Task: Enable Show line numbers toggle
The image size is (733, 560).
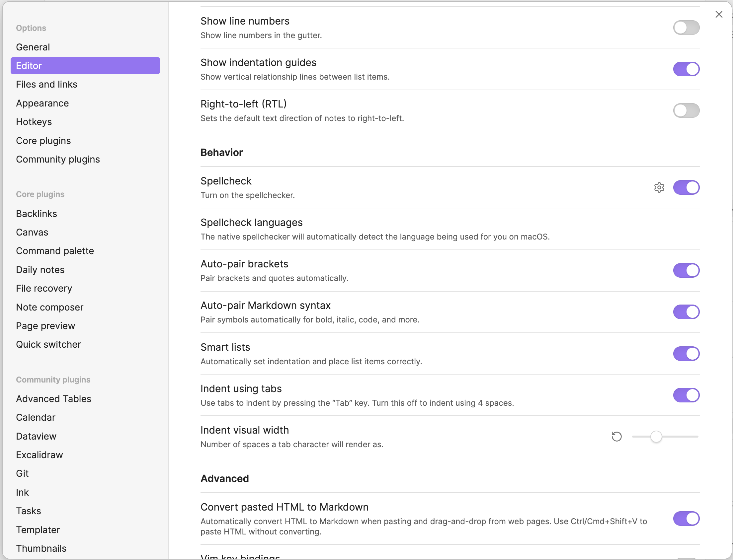Action: click(x=686, y=28)
